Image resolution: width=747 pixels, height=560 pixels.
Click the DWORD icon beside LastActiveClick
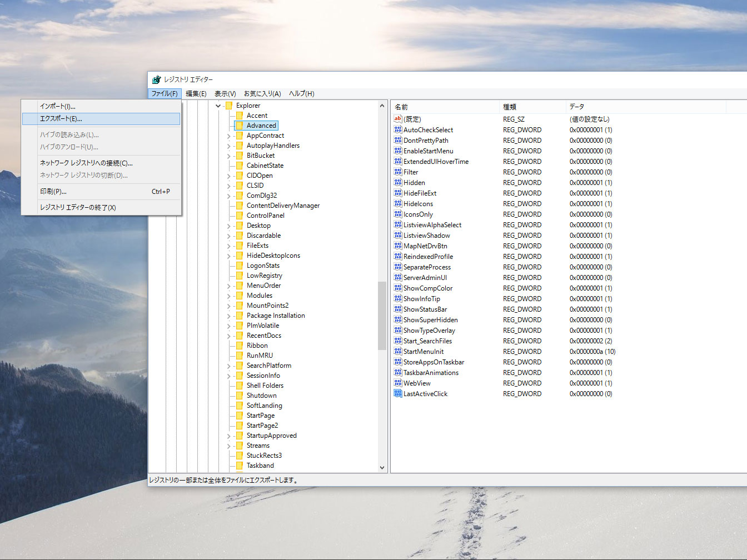(398, 393)
